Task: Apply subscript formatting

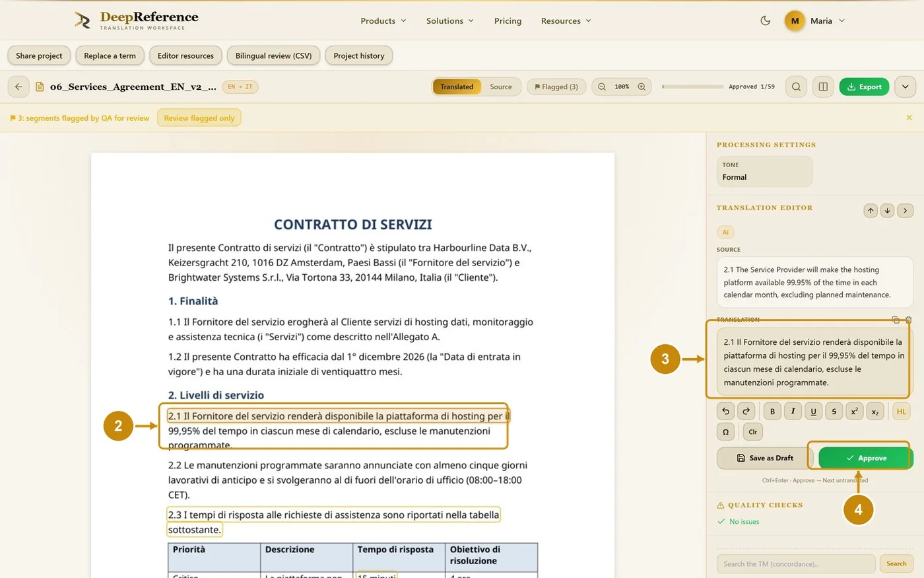Action: (874, 412)
